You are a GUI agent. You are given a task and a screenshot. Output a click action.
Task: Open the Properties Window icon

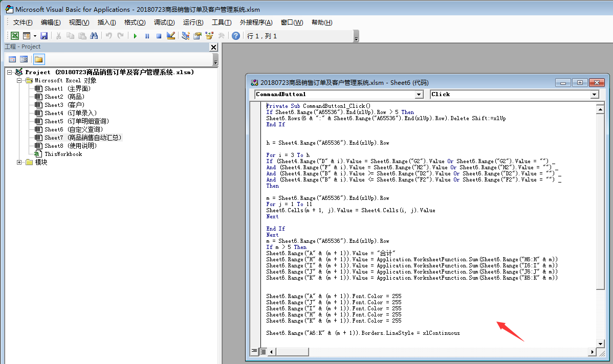click(x=198, y=36)
